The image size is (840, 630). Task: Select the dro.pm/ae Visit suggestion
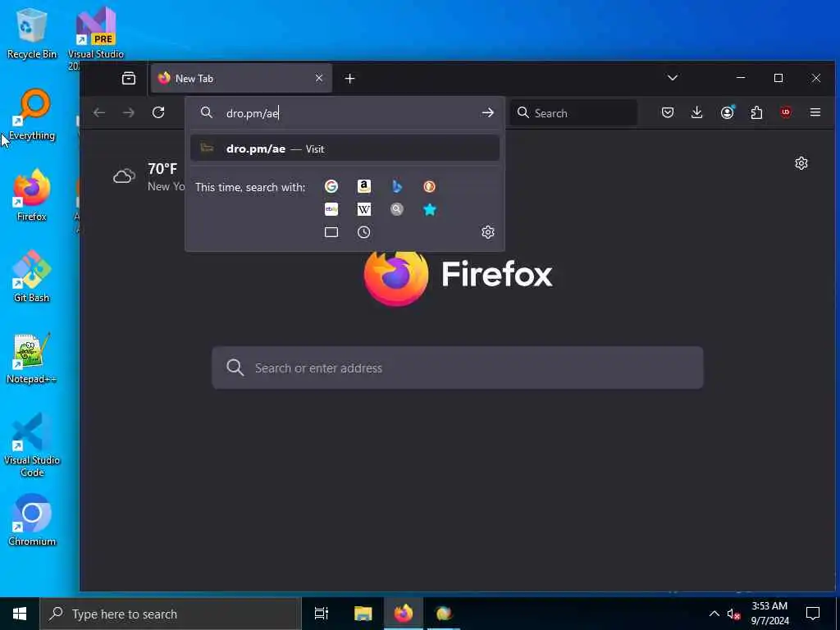[345, 148]
